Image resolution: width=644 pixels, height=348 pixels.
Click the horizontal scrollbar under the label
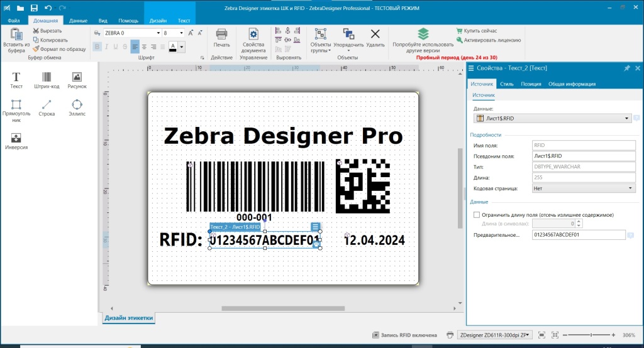pos(283,308)
